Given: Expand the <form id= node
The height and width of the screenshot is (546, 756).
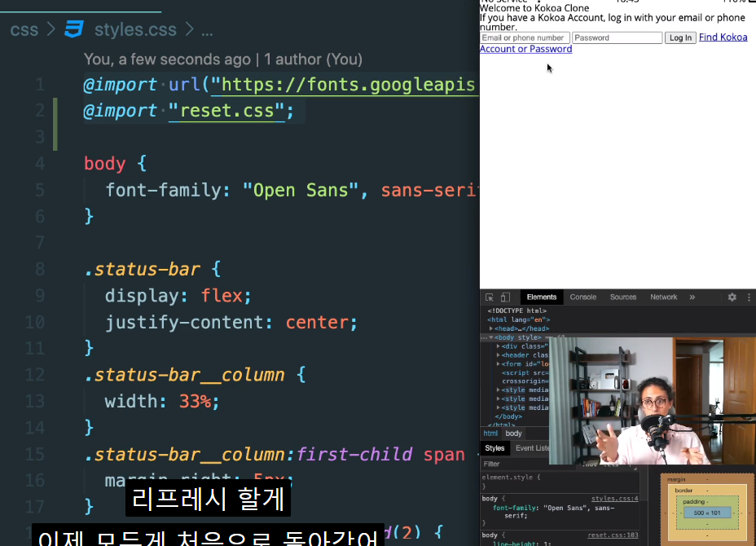Looking at the screenshot, I should point(498,363).
